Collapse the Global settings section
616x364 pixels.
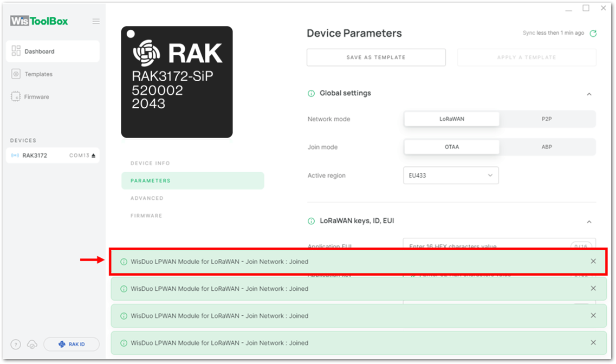click(589, 94)
